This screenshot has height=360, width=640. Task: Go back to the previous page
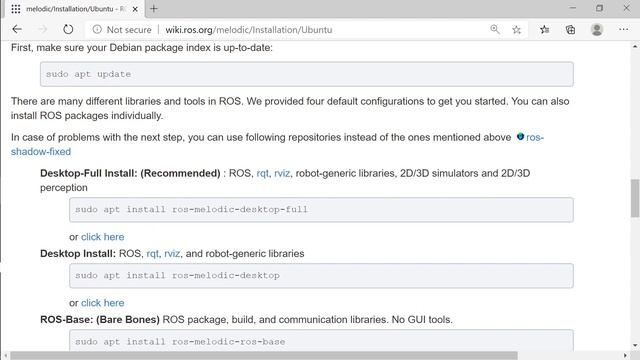pos(17,29)
